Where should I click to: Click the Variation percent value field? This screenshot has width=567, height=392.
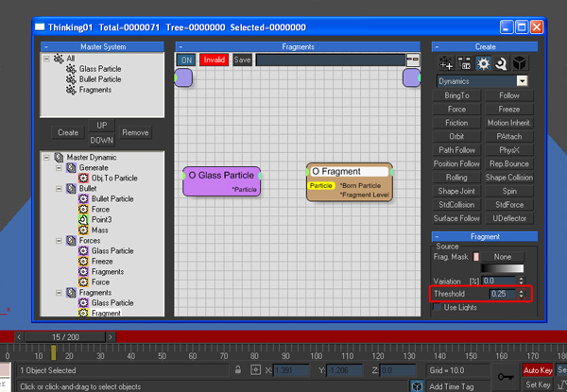(499, 281)
